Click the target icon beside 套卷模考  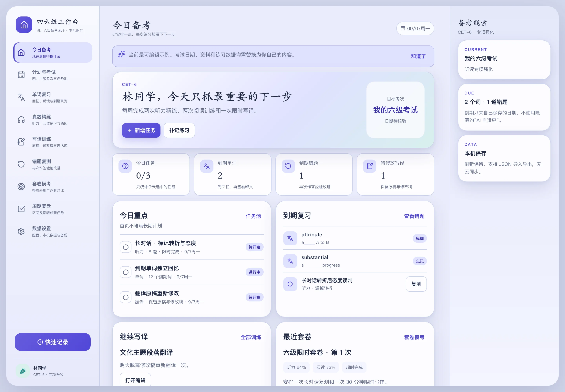pos(21,187)
